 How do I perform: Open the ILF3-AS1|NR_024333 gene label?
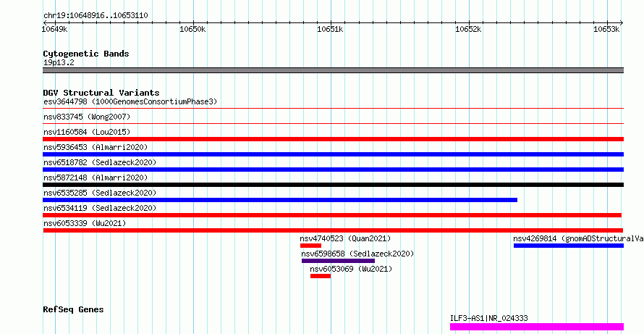pyautogui.click(x=489, y=318)
